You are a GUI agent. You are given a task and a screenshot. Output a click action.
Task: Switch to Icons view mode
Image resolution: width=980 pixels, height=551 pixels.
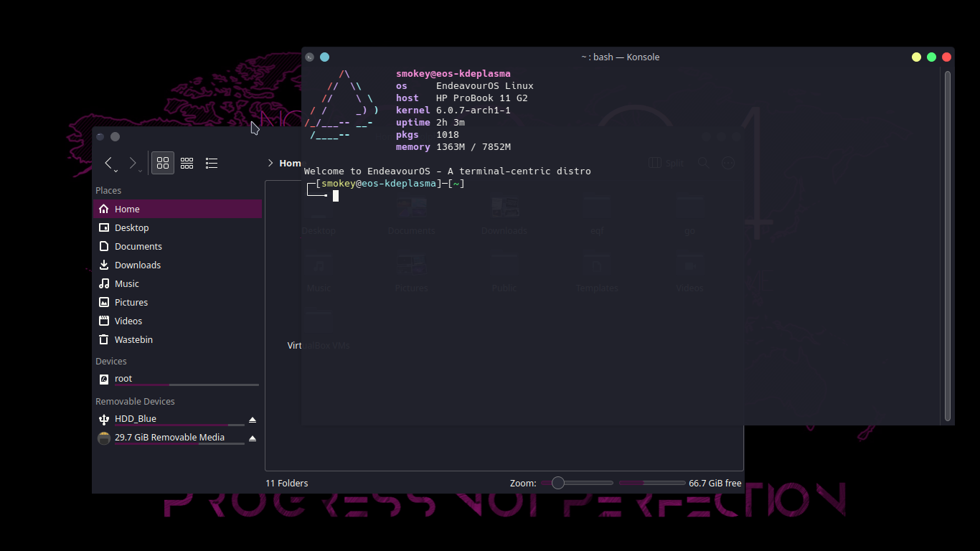[x=163, y=164]
